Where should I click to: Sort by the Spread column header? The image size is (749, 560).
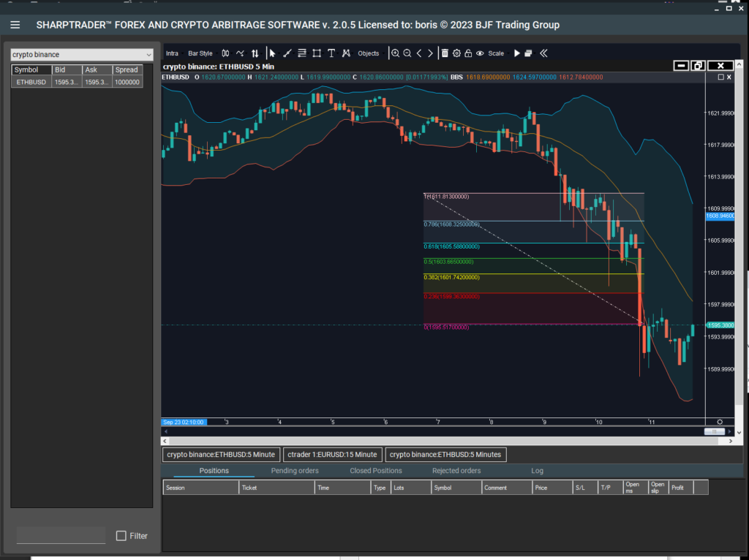[x=127, y=69]
